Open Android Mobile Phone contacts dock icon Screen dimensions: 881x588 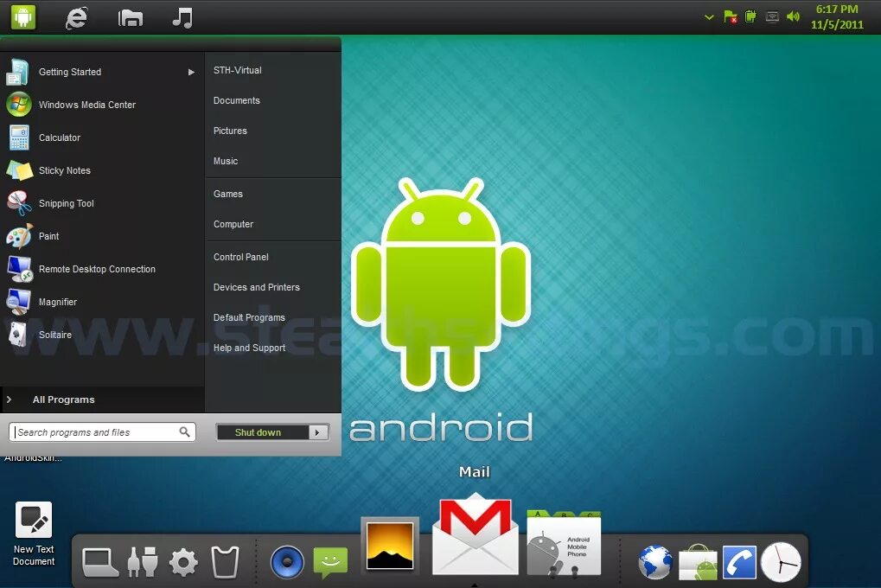coord(564,542)
